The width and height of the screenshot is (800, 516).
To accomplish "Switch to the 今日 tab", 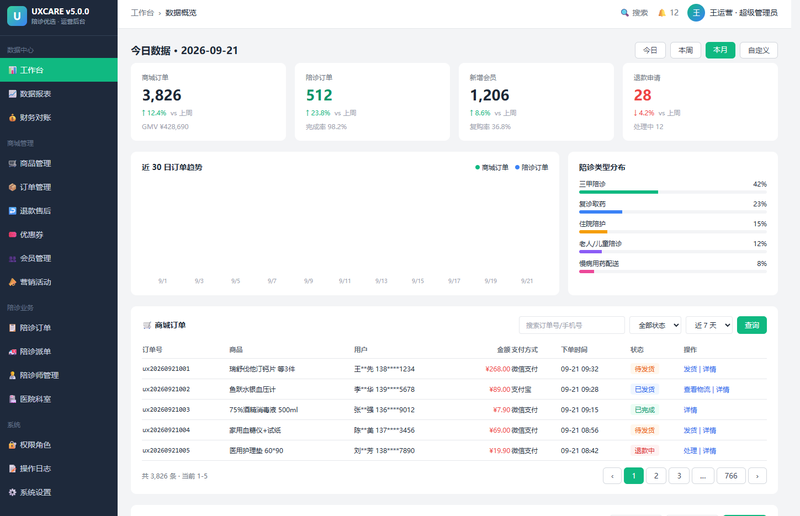I will [650, 50].
